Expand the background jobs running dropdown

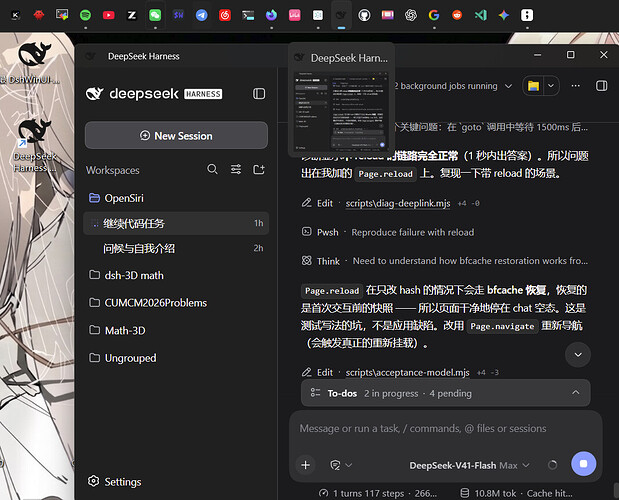[x=508, y=86]
